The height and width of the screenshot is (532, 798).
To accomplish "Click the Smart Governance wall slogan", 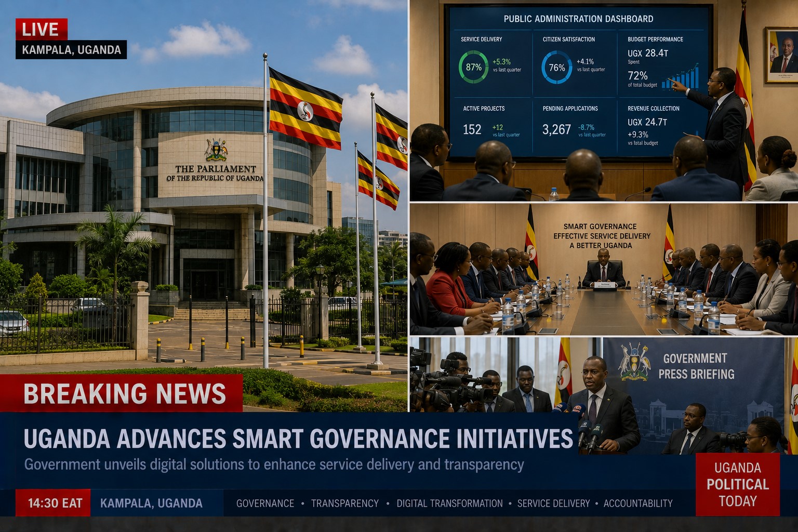I will [601, 236].
